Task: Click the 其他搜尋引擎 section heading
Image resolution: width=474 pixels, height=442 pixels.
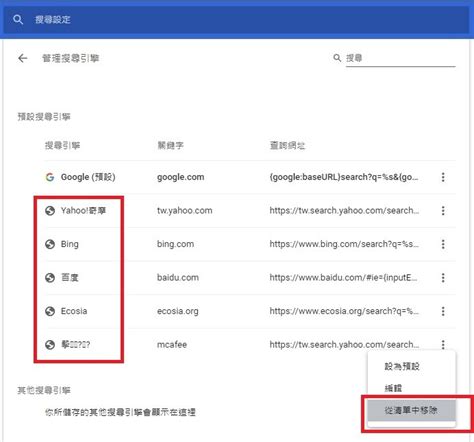Action: point(44,390)
